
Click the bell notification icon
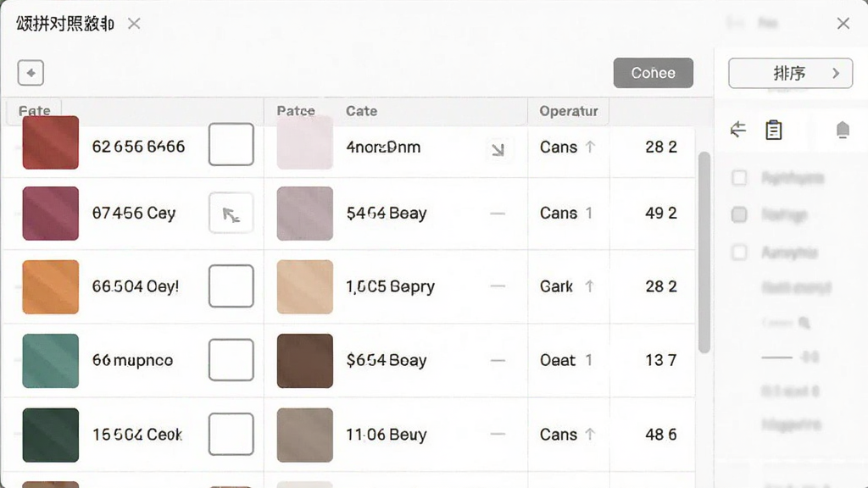843,130
